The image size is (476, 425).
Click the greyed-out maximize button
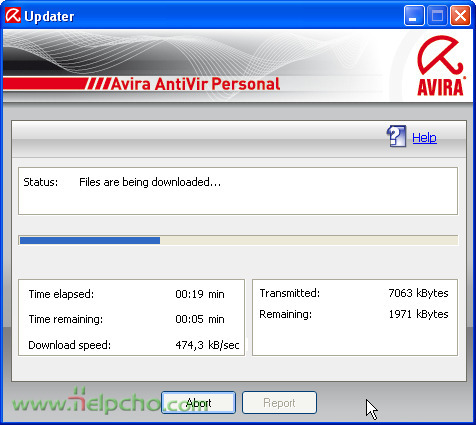point(437,15)
